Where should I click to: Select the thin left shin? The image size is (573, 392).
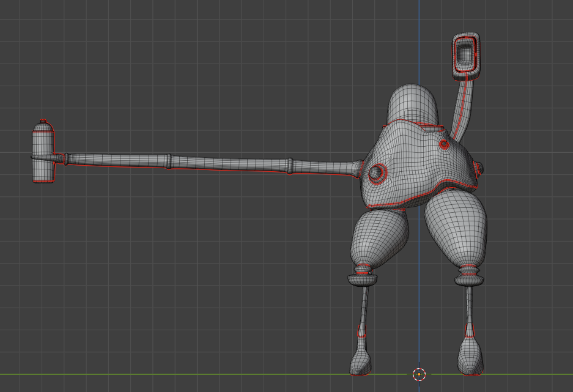tap(364, 311)
